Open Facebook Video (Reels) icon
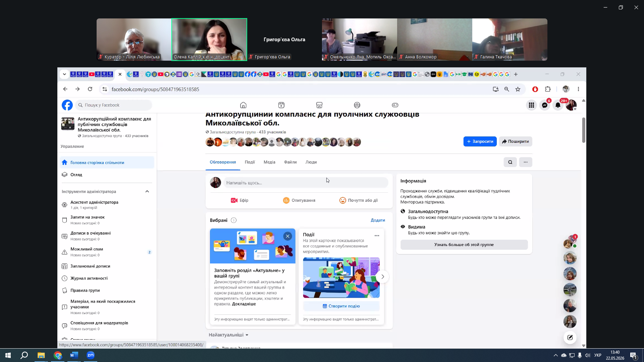Image resolution: width=644 pixels, height=362 pixels. [x=281, y=105]
